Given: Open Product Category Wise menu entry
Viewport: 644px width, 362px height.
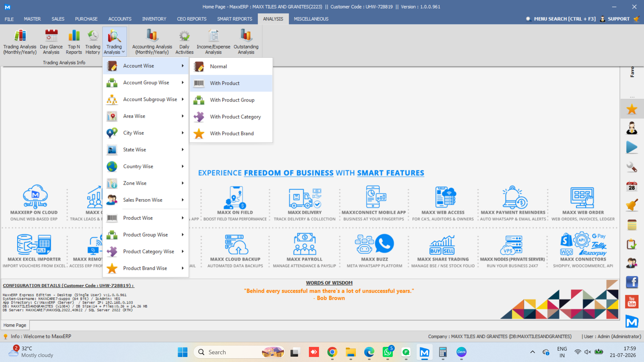Looking at the screenshot, I should pos(146,252).
